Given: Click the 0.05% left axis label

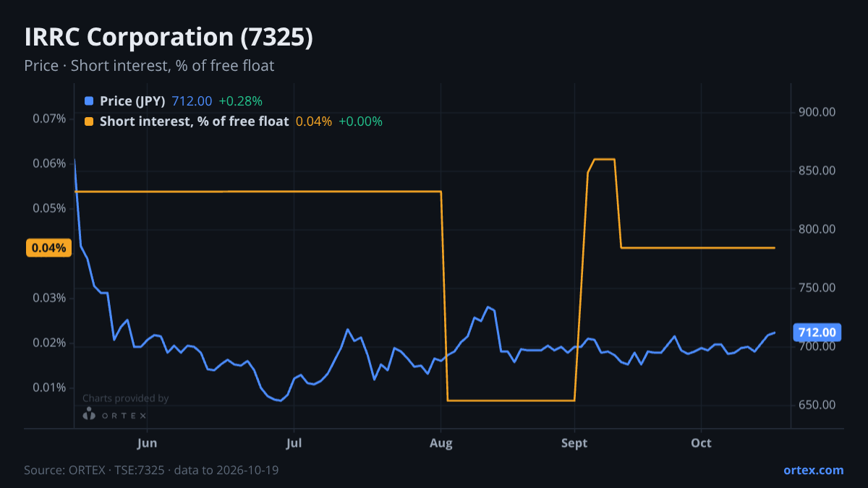Looking at the screenshot, I should pos(49,208).
